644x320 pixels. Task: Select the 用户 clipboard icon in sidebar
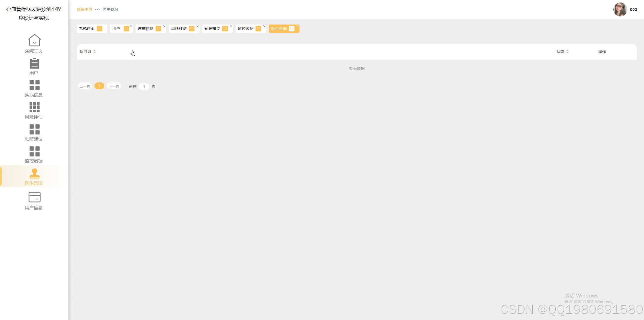point(34,63)
